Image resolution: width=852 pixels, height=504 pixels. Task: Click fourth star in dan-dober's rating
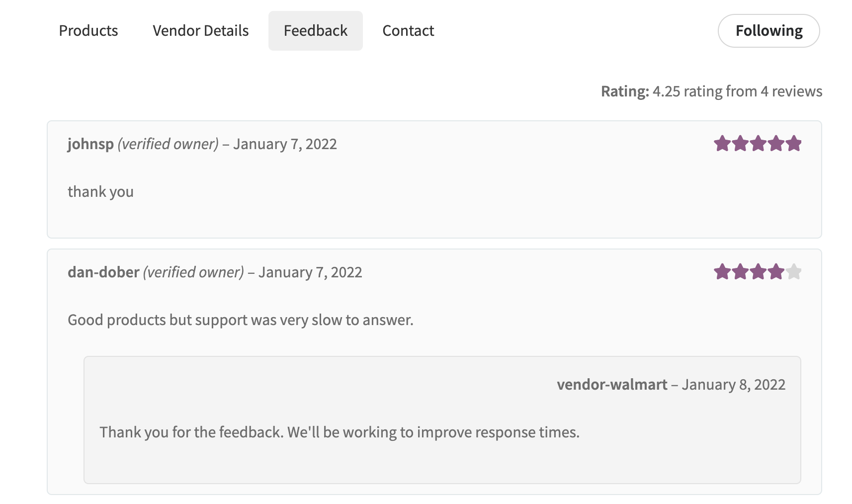point(775,272)
